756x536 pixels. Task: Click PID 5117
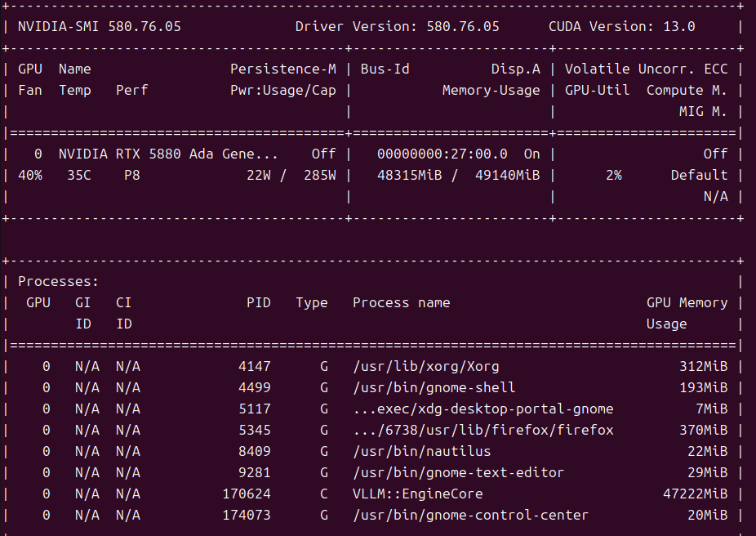[x=255, y=409]
